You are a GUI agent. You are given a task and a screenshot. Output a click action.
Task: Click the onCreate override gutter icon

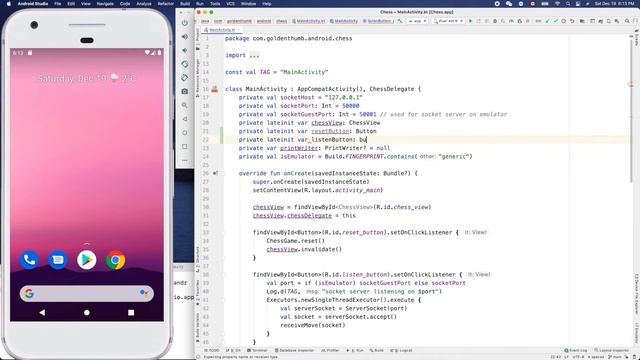coord(215,173)
